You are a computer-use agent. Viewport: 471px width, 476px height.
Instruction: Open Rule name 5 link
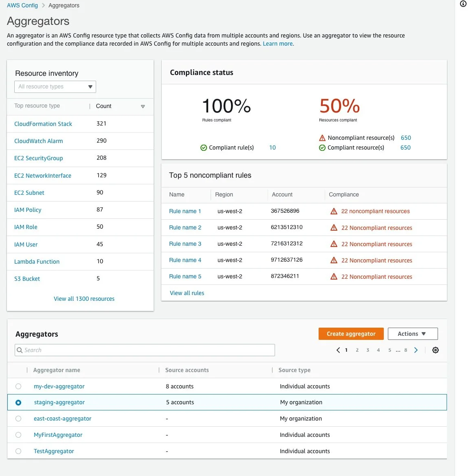point(185,277)
